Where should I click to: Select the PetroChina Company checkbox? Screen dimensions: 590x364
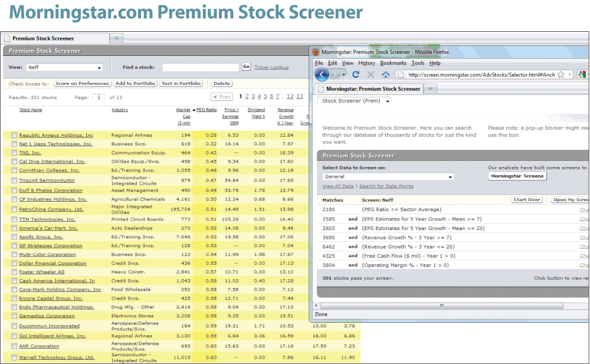tap(14, 209)
